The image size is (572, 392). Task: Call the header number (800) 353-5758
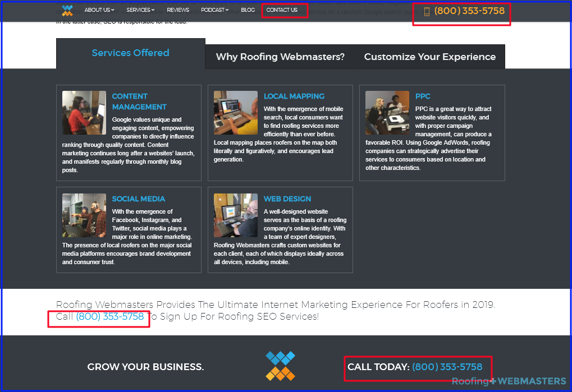(469, 11)
